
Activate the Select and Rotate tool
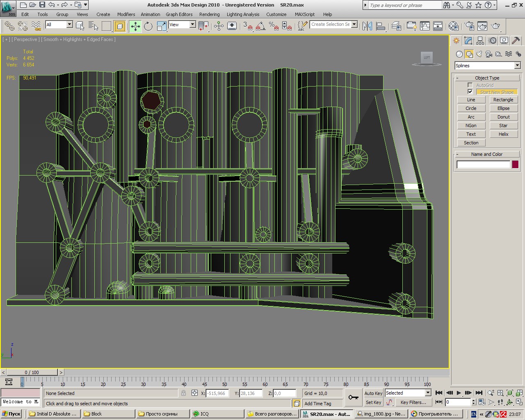[148, 26]
